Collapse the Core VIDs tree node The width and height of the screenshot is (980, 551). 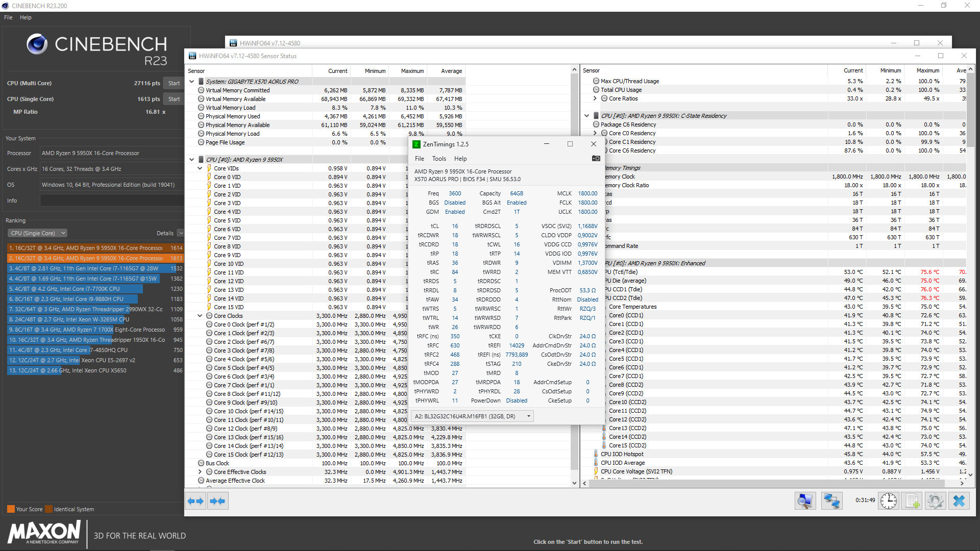[x=200, y=168]
